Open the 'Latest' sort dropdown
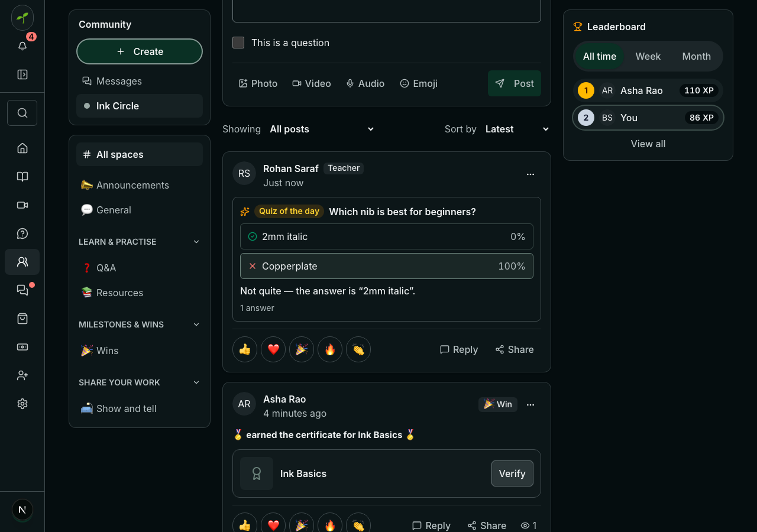Screen dimensions: 757x532 click(x=517, y=129)
